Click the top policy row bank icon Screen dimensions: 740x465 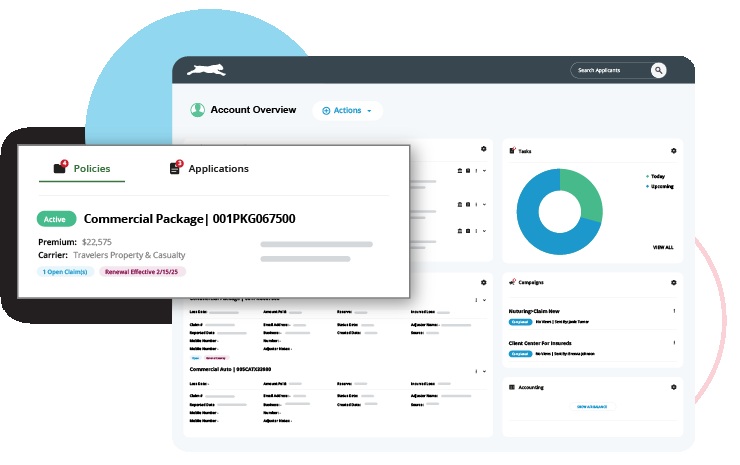(x=460, y=171)
